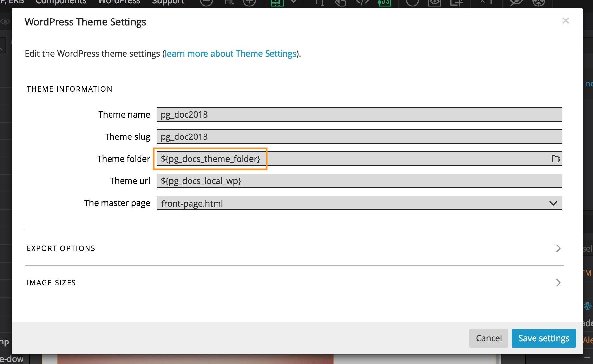Open the Components menu behind the dialog
This screenshot has width=593, height=364.
click(x=61, y=3)
